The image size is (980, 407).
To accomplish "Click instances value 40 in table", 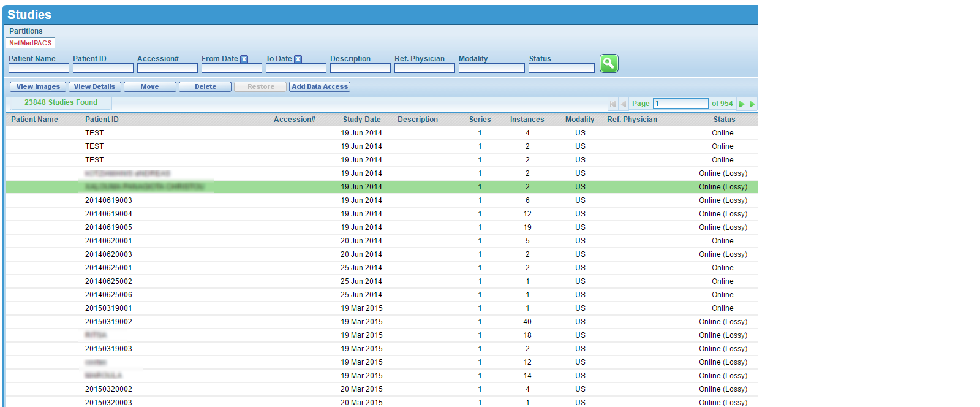I will (x=527, y=322).
